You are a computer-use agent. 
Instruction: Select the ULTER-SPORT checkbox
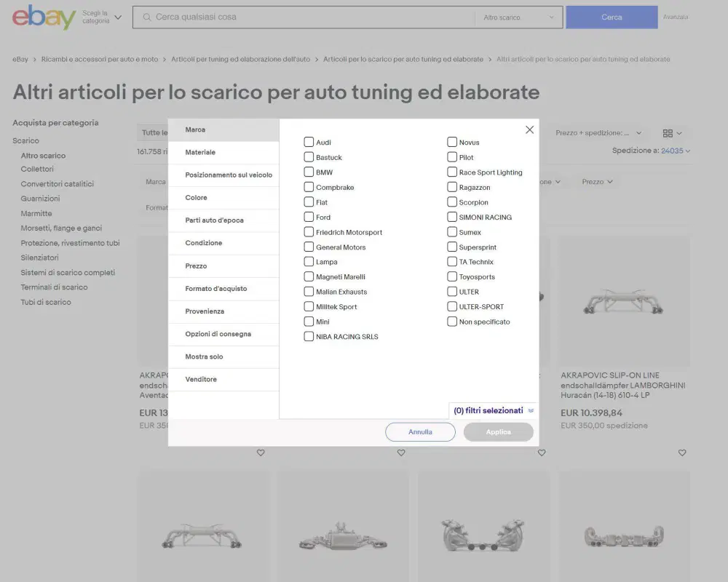tap(452, 307)
